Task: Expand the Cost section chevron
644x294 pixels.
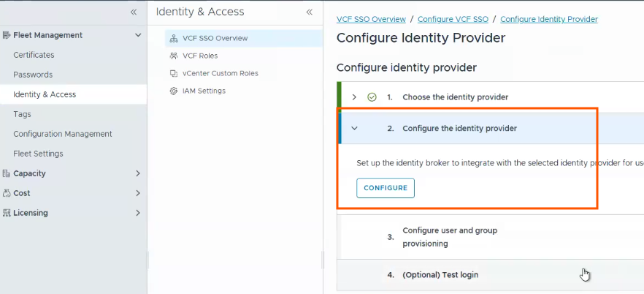Action: (138, 193)
